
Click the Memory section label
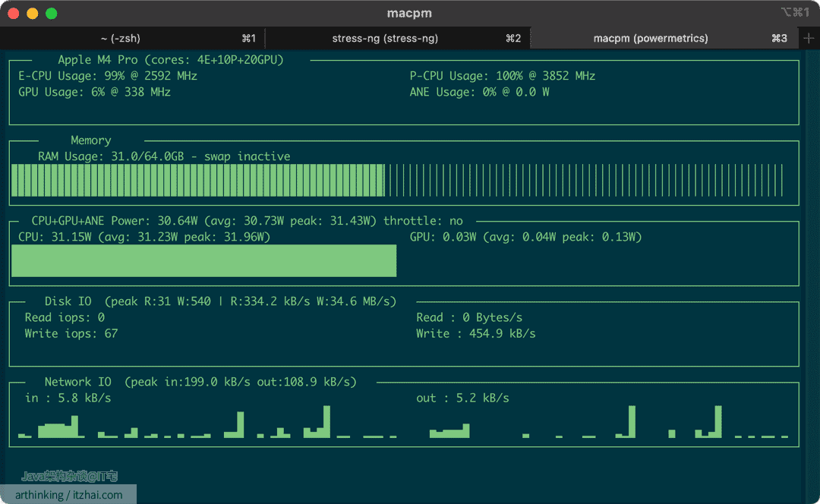click(91, 140)
